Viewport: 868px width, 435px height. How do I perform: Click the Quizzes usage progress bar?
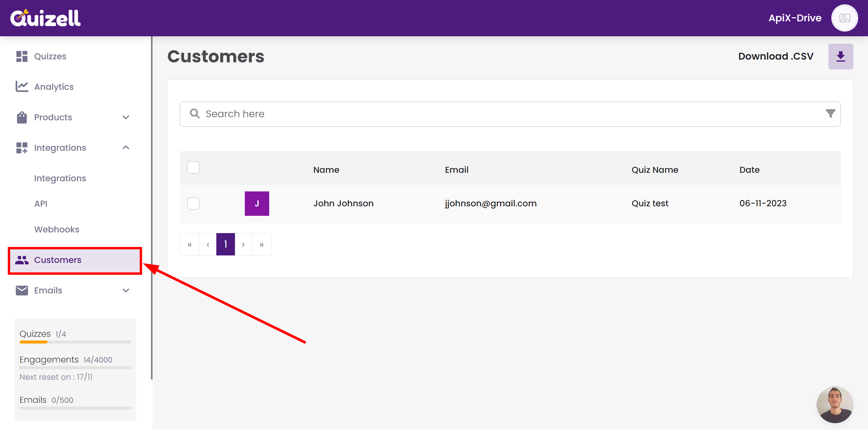pyautogui.click(x=75, y=342)
